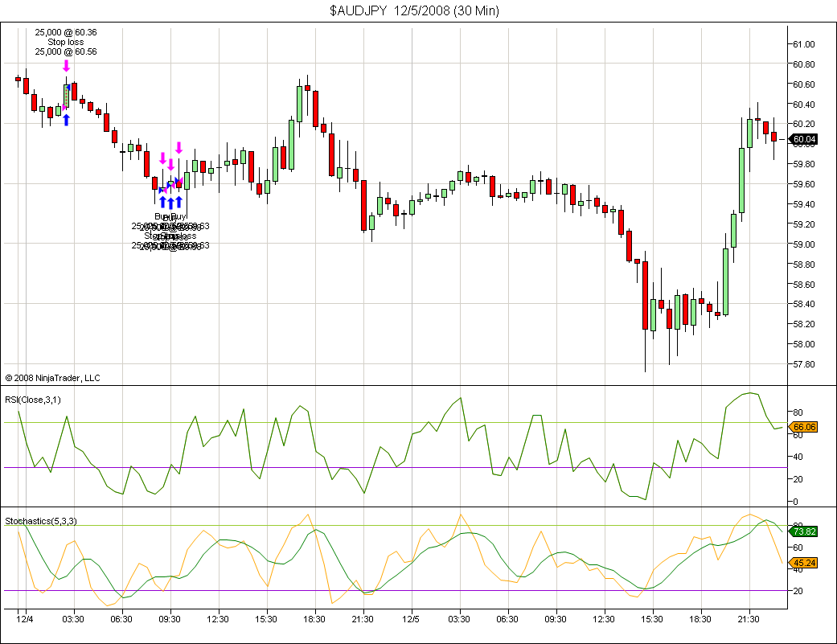The width and height of the screenshot is (837, 644).
Task: Click the 60.40 price axis label
Action: coord(804,105)
